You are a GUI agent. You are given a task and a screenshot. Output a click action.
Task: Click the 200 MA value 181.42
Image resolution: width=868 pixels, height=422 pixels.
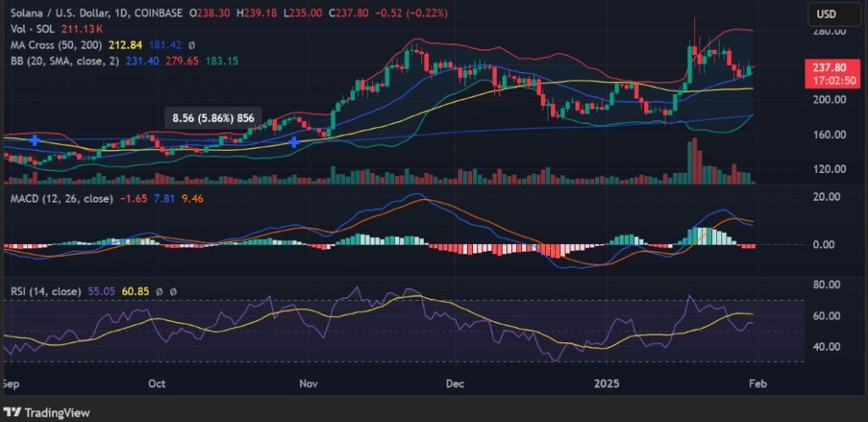(165, 45)
